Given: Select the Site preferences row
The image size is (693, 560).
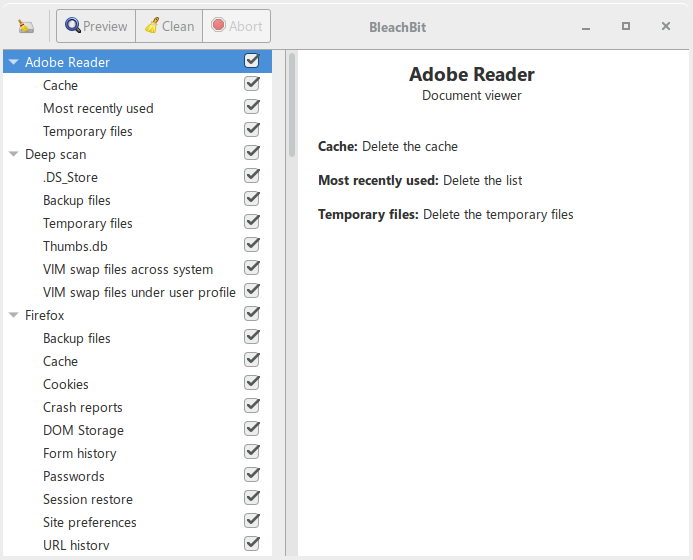Looking at the screenshot, I should [x=137, y=521].
